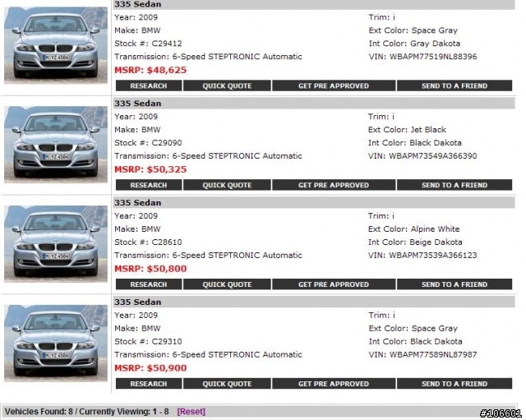
Task: Click 335 Sedan title of $50,325 listing
Action: 138,104
